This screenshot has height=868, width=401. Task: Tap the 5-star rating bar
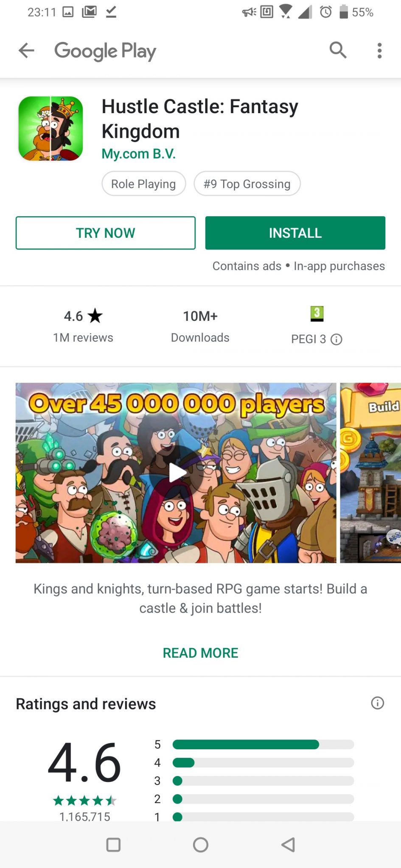(263, 744)
